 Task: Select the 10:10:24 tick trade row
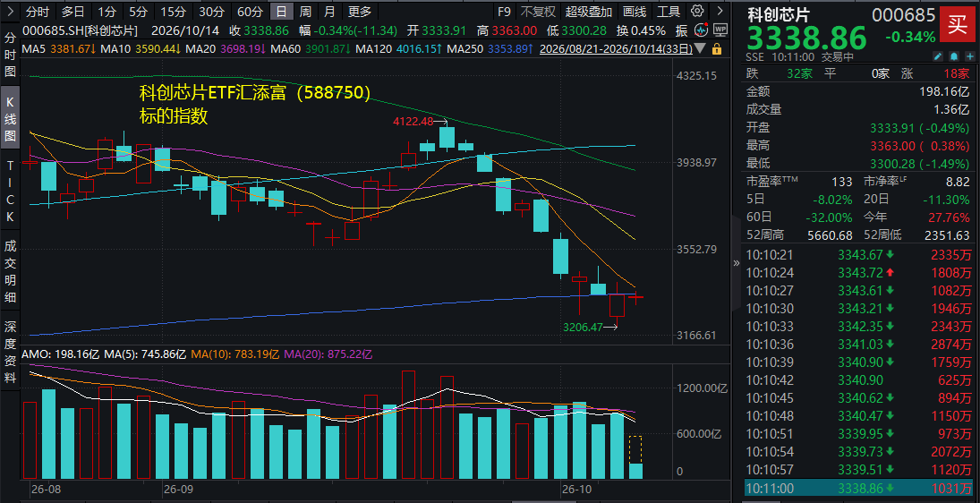pos(858,272)
